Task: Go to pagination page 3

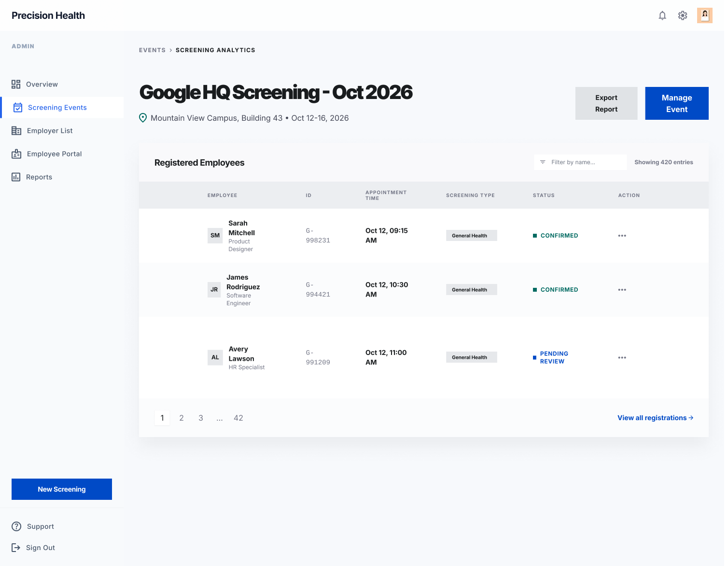Action: click(x=201, y=418)
